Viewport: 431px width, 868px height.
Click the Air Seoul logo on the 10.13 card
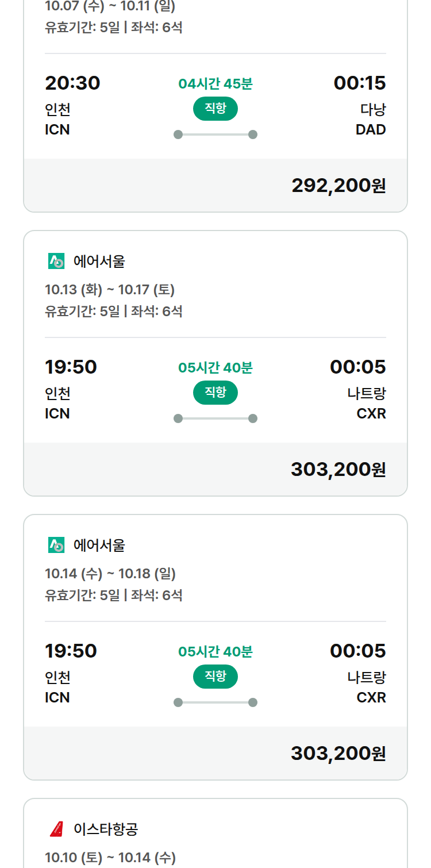click(56, 262)
